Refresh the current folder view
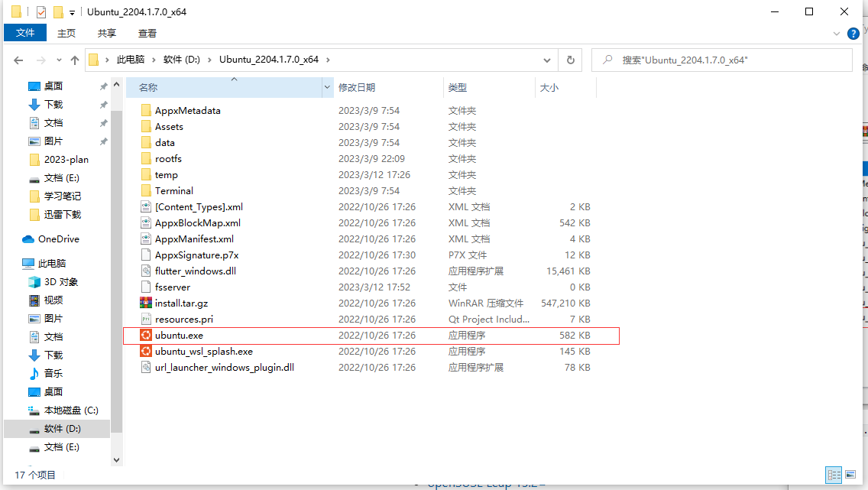The image size is (868, 490). (x=570, y=60)
